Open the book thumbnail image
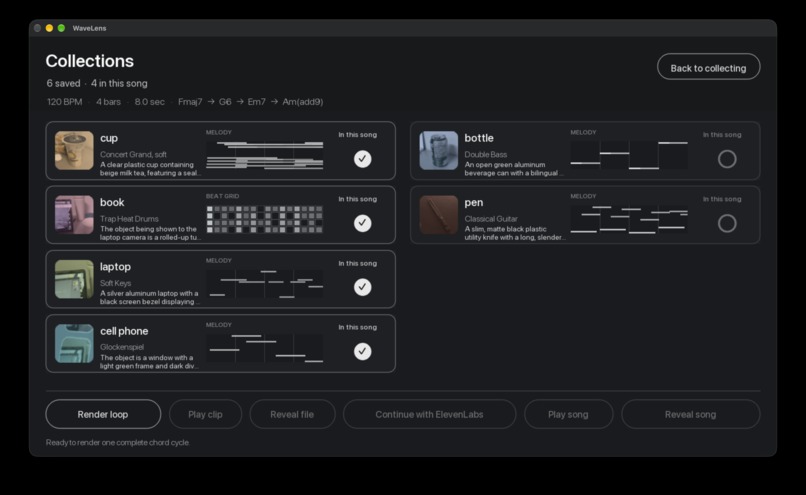Image resolution: width=806 pixels, height=495 pixels. tap(74, 215)
